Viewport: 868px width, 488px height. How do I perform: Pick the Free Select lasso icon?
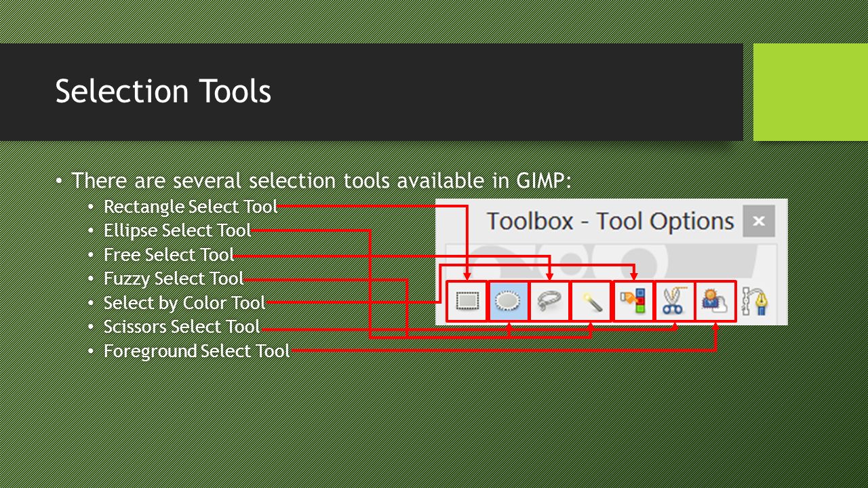549,301
